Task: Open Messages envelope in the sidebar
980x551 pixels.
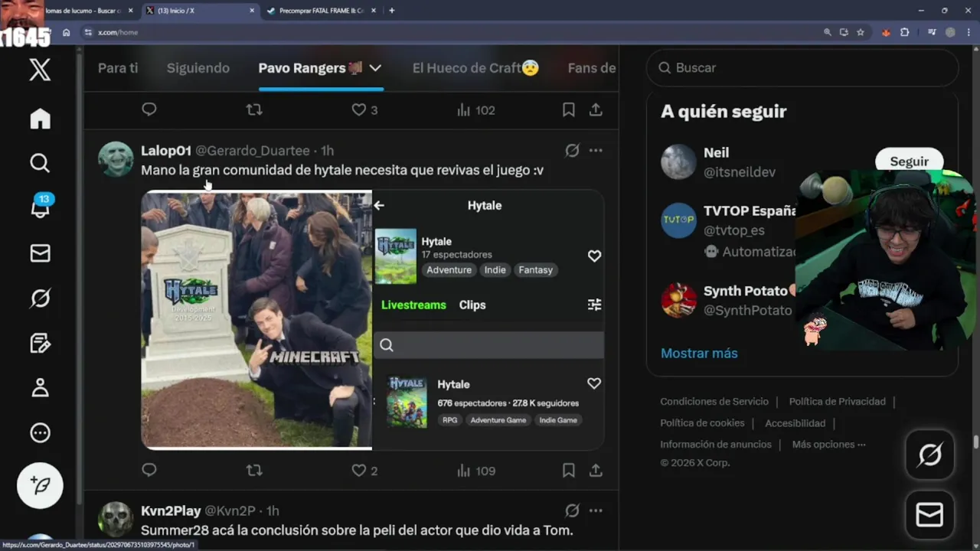Action: coord(40,253)
